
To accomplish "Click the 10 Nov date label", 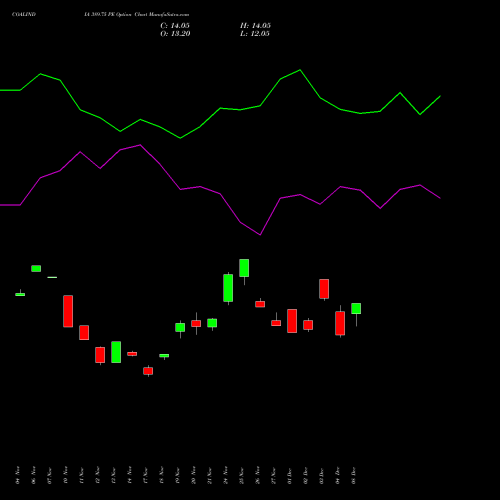I will click(66, 475).
